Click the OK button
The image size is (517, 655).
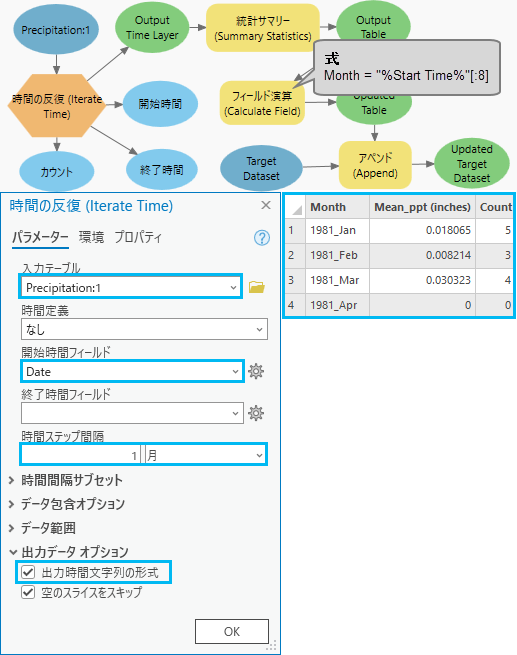coord(232,631)
